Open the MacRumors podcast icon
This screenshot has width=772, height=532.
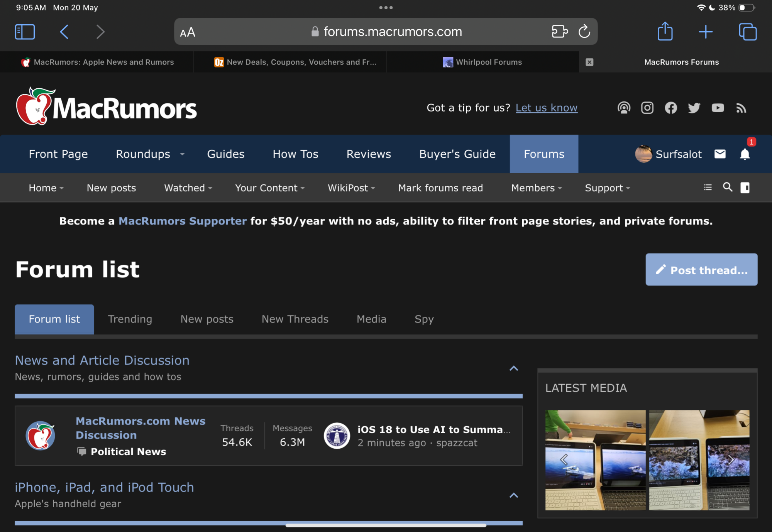click(624, 108)
